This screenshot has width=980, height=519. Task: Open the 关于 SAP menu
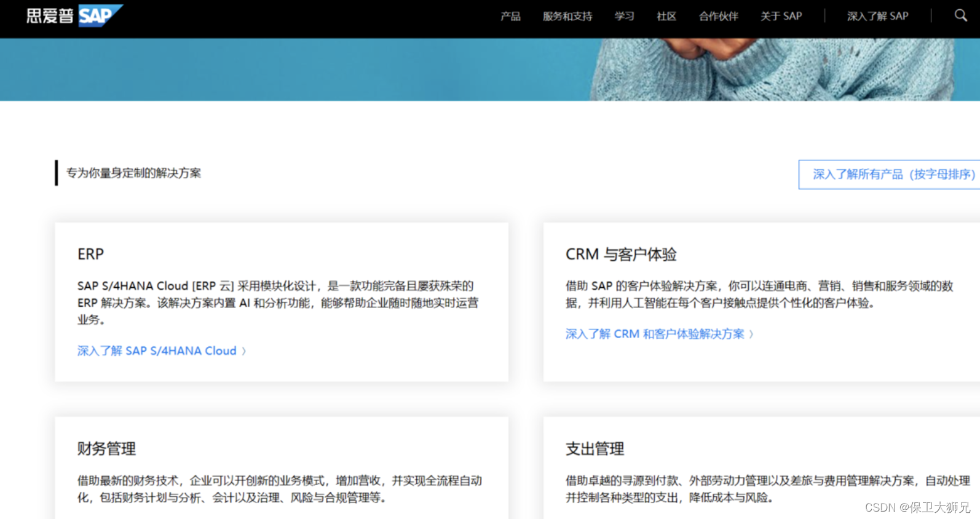(781, 16)
